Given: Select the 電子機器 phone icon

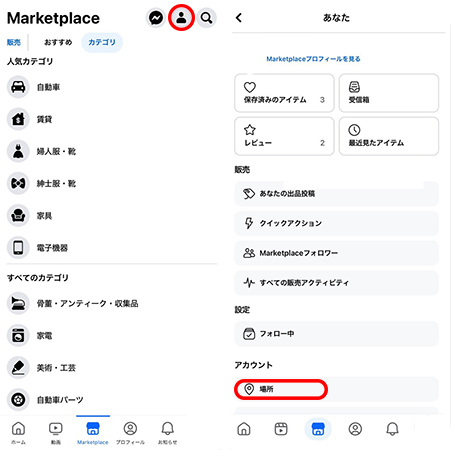Looking at the screenshot, I should [18, 248].
